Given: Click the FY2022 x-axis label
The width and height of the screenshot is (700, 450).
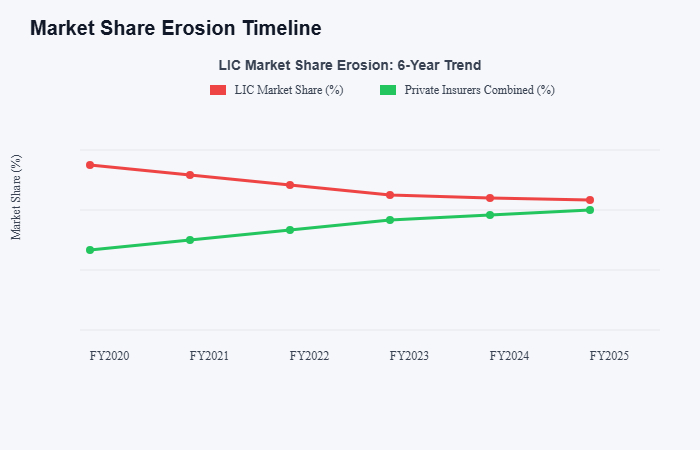Looking at the screenshot, I should point(309,356).
